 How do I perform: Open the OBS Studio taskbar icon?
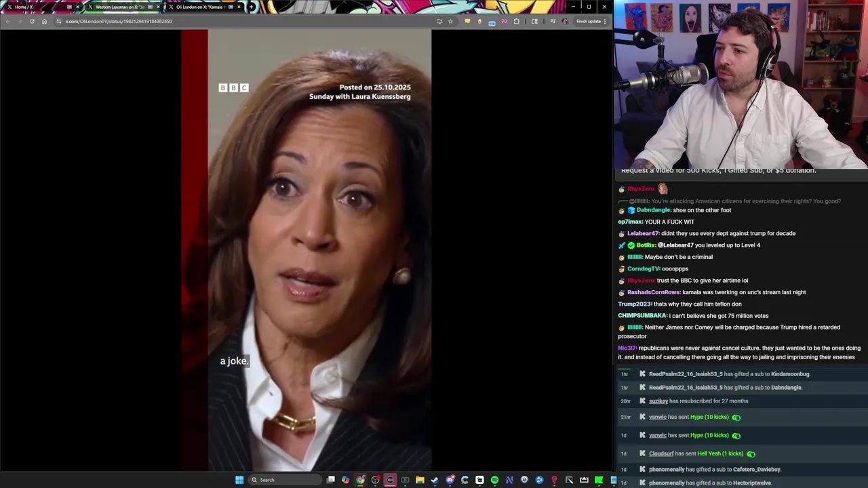coord(375,480)
